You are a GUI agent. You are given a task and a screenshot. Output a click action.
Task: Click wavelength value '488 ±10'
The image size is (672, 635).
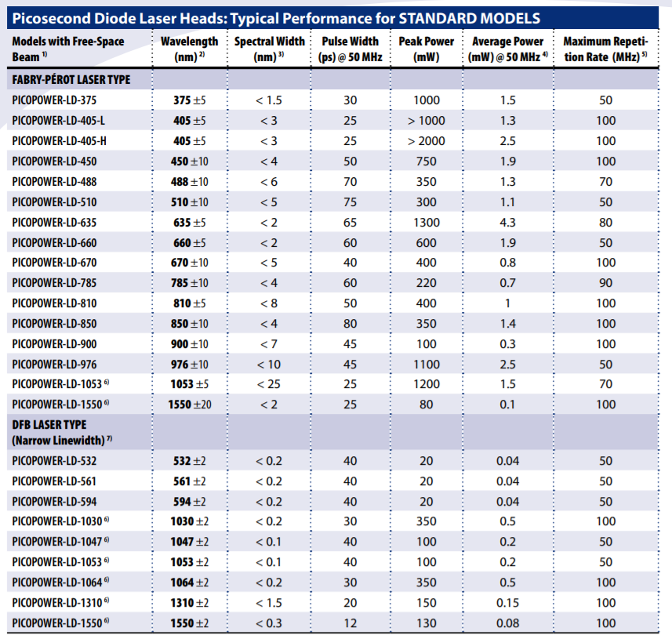pyautogui.click(x=190, y=182)
